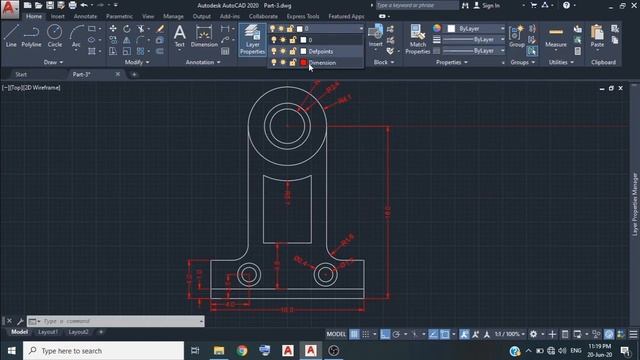The image size is (640, 360).
Task: Click the Trim tool icon
Action: point(141,29)
